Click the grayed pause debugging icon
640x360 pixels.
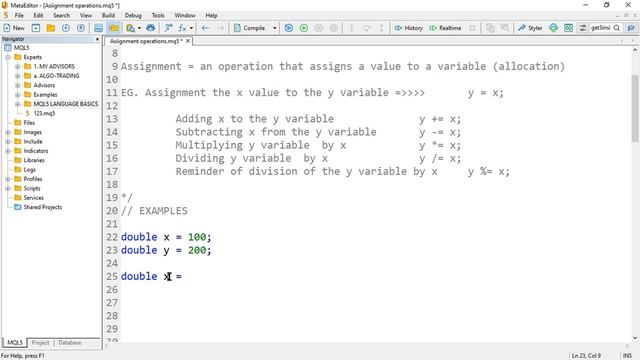(x=319, y=28)
